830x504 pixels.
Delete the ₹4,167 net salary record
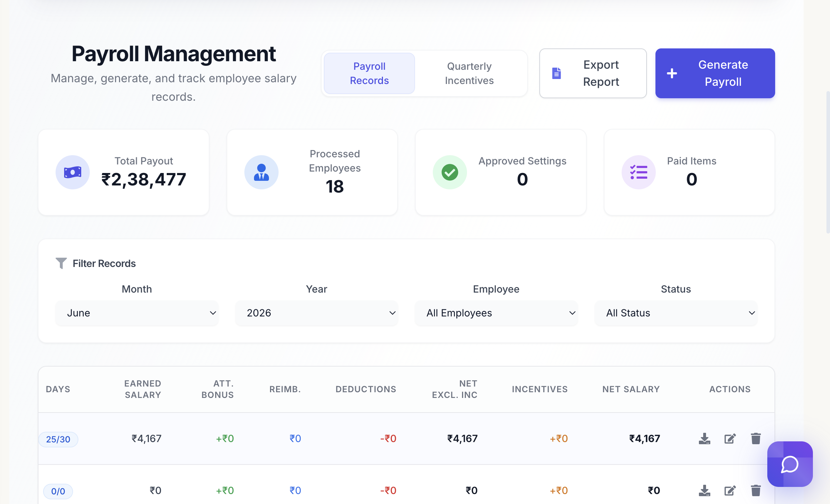click(x=756, y=439)
